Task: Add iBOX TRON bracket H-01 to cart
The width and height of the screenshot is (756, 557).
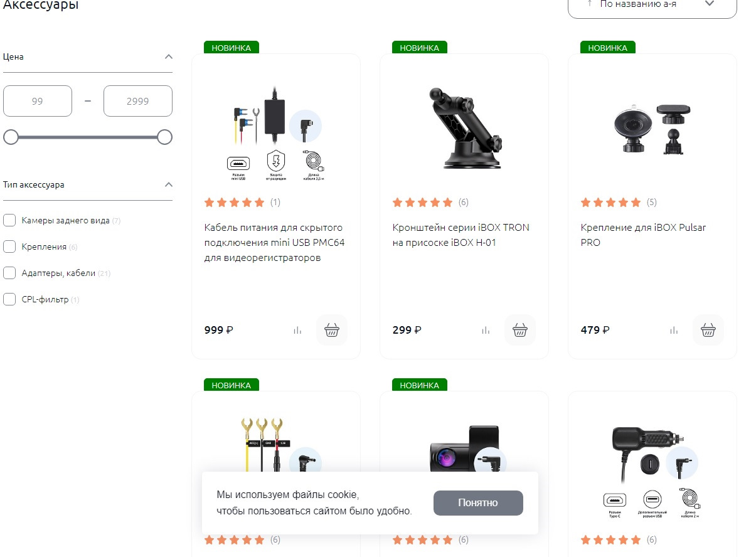Action: (x=520, y=330)
